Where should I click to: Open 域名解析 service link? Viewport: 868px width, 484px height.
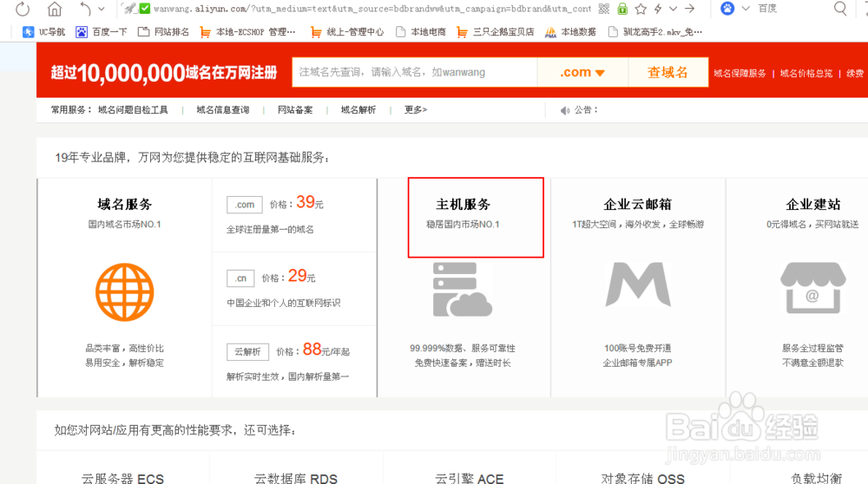(358, 110)
